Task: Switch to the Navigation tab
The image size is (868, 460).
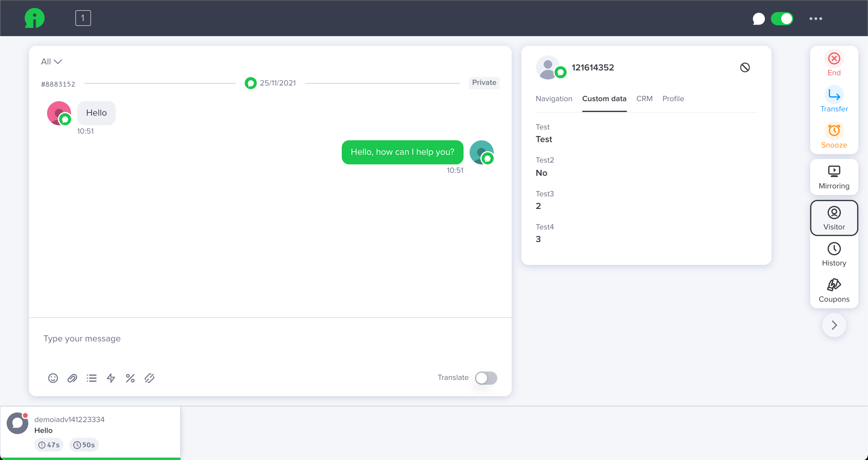Action: [554, 99]
